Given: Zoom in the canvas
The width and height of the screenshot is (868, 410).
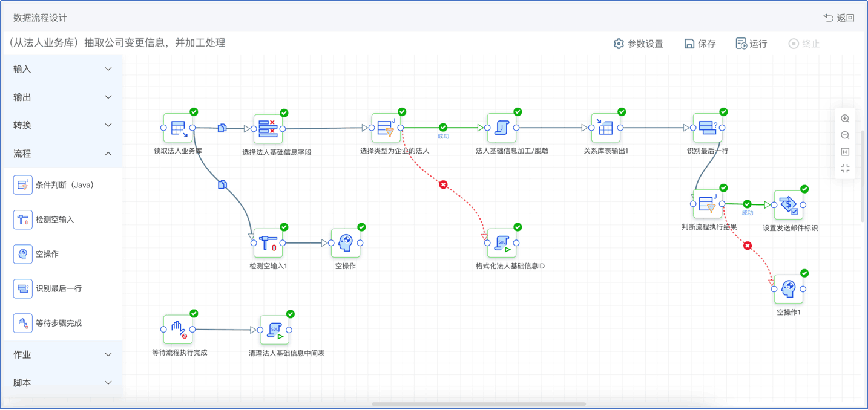Looking at the screenshot, I should [x=845, y=119].
